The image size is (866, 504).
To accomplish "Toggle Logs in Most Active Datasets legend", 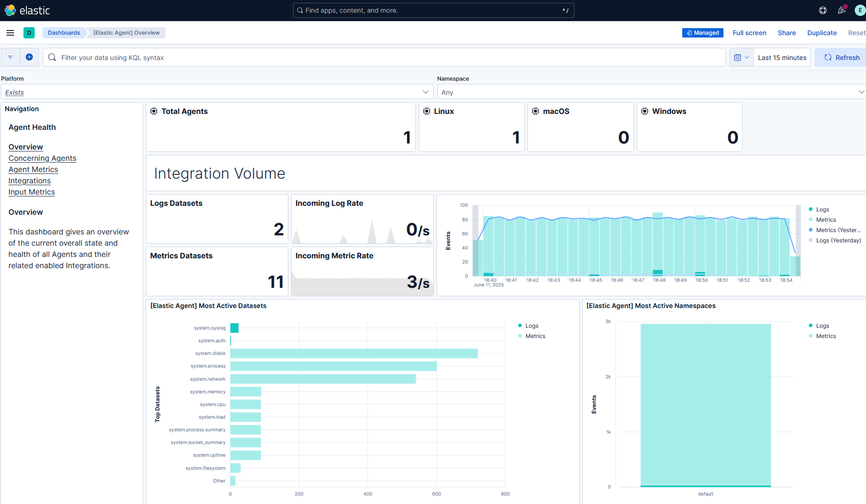I will pyautogui.click(x=532, y=325).
